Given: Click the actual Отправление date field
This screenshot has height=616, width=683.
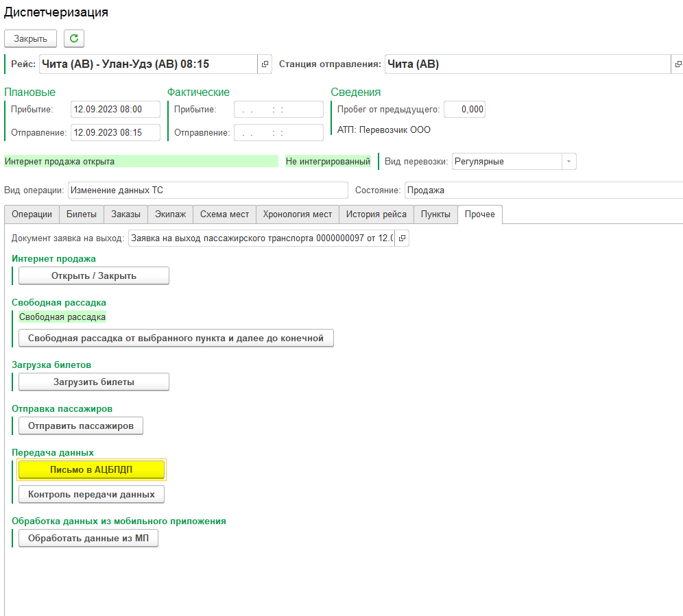Looking at the screenshot, I should coord(278,133).
